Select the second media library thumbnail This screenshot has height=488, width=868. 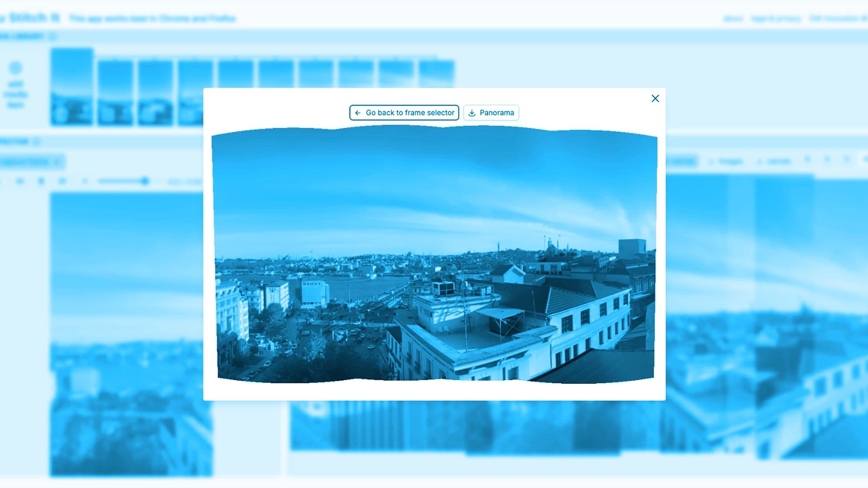pos(115,93)
